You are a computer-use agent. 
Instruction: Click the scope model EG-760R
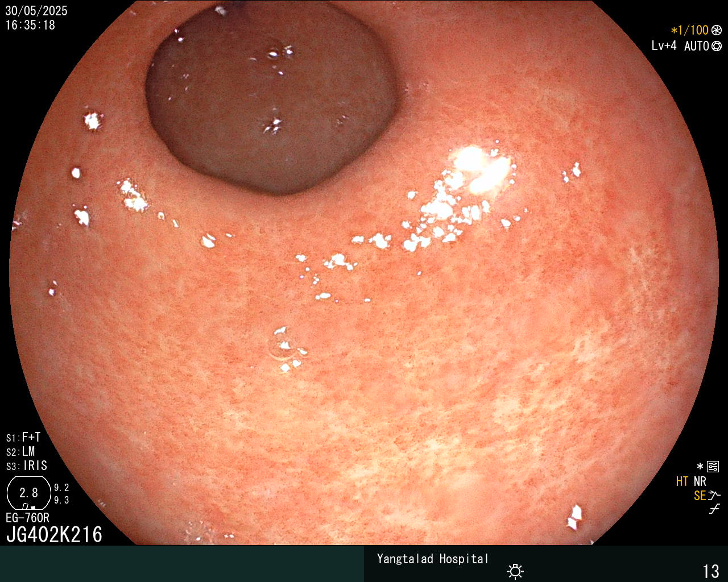27,518
